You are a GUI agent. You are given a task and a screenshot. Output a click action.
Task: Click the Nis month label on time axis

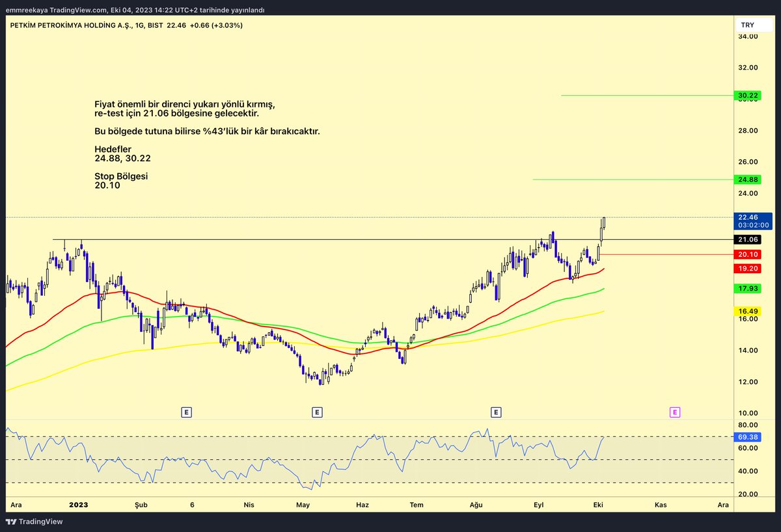[x=249, y=505]
